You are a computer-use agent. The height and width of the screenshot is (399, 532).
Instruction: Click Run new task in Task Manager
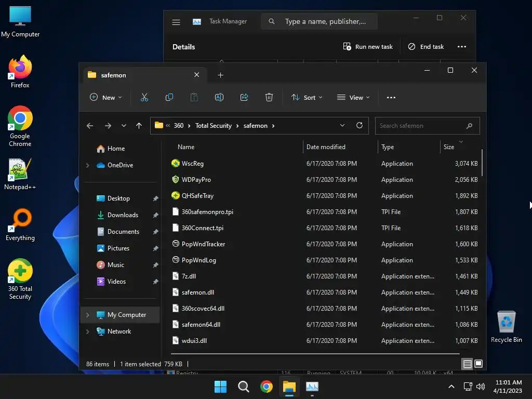[368, 47]
